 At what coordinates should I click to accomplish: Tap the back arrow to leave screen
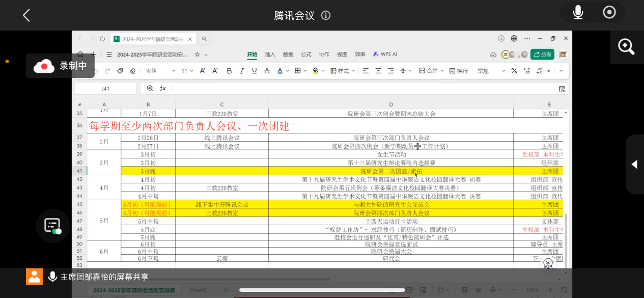coord(26,15)
